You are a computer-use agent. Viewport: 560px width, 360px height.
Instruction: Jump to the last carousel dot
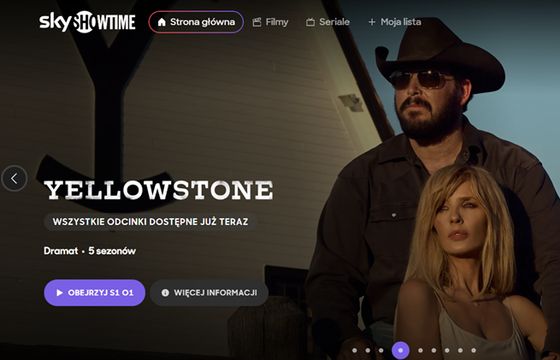(474, 350)
